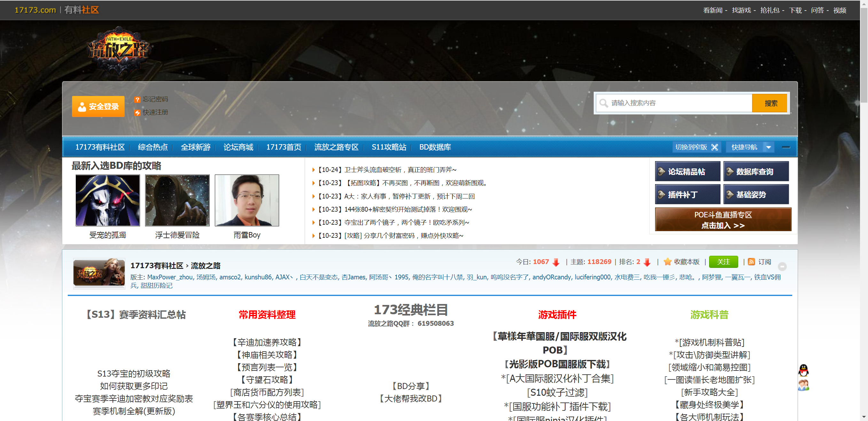Open the BD数据库 nav tab
This screenshot has height=421, width=868.
coord(435,147)
